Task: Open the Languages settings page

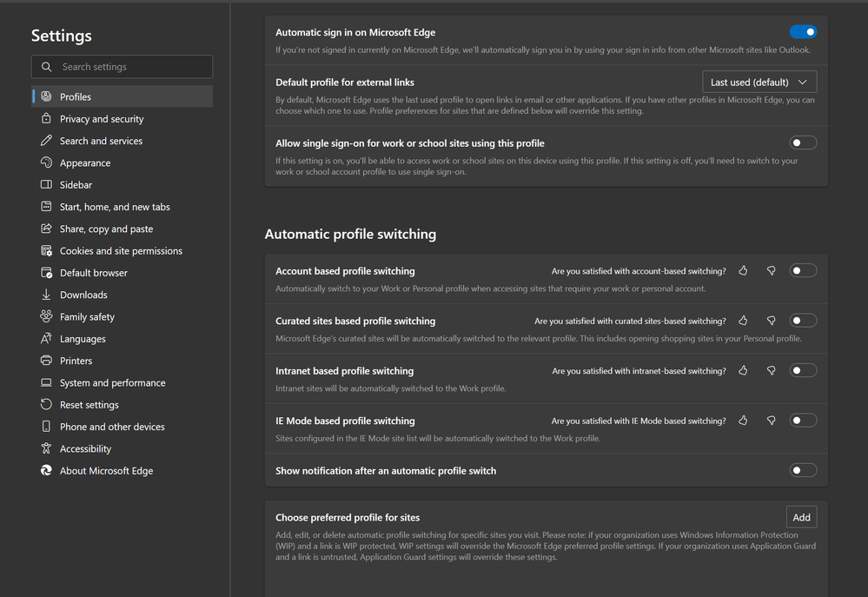Action: coord(83,339)
